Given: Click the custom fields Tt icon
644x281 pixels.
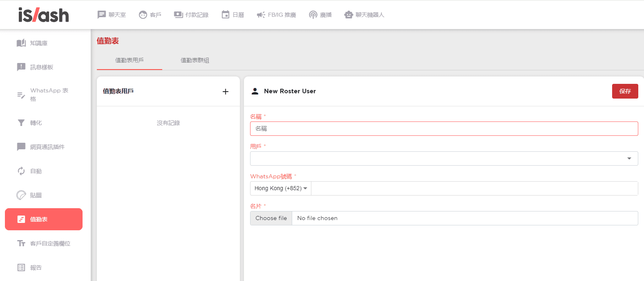Looking at the screenshot, I should click(21, 243).
